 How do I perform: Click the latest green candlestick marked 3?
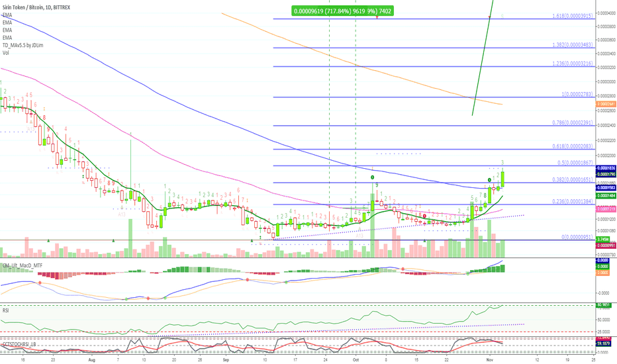pyautogui.click(x=502, y=179)
